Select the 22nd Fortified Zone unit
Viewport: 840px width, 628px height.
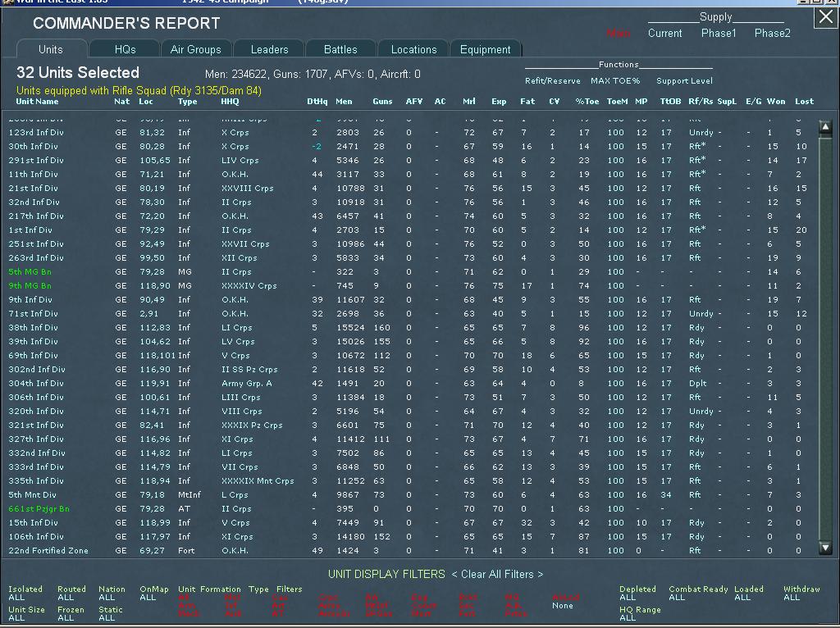tap(48, 550)
